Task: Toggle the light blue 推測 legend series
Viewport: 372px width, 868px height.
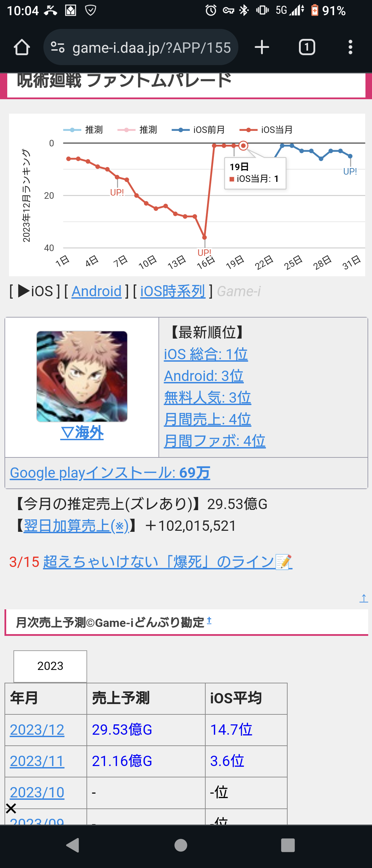Action: [x=83, y=130]
